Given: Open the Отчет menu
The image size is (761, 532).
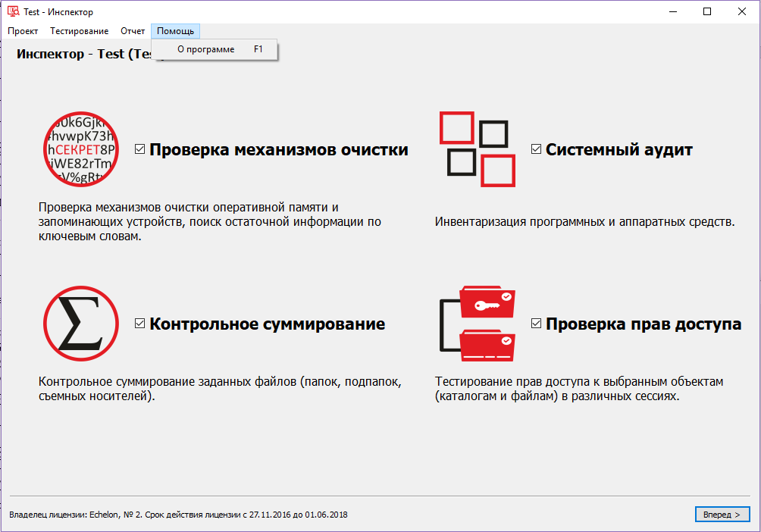Looking at the screenshot, I should coord(132,31).
